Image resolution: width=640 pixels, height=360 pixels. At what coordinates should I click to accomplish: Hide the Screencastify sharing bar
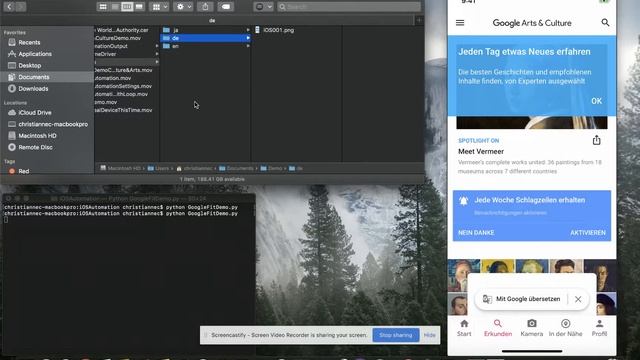(429, 335)
